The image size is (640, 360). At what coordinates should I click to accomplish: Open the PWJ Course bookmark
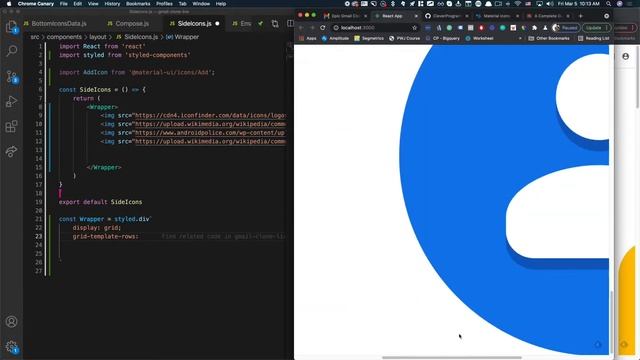(404, 38)
